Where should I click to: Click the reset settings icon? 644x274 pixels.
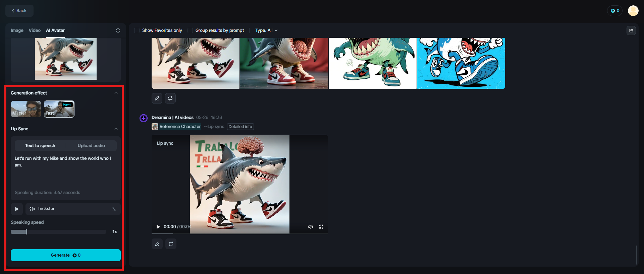click(118, 30)
